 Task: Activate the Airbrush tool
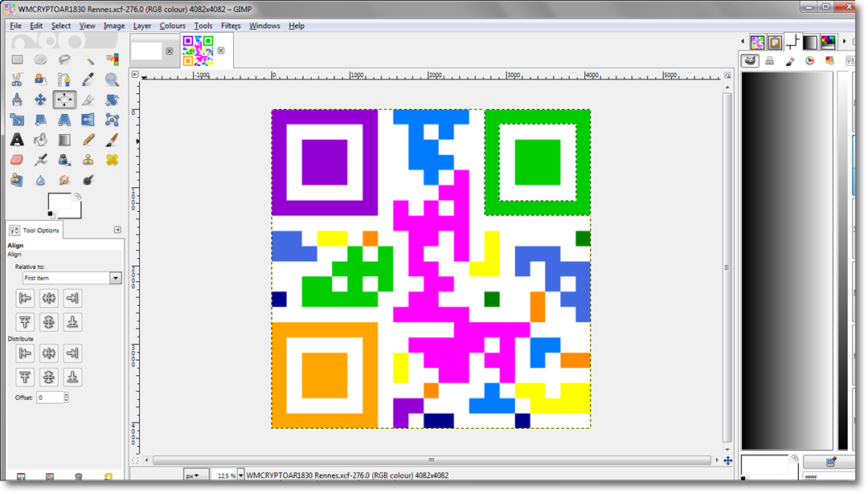coord(40,160)
